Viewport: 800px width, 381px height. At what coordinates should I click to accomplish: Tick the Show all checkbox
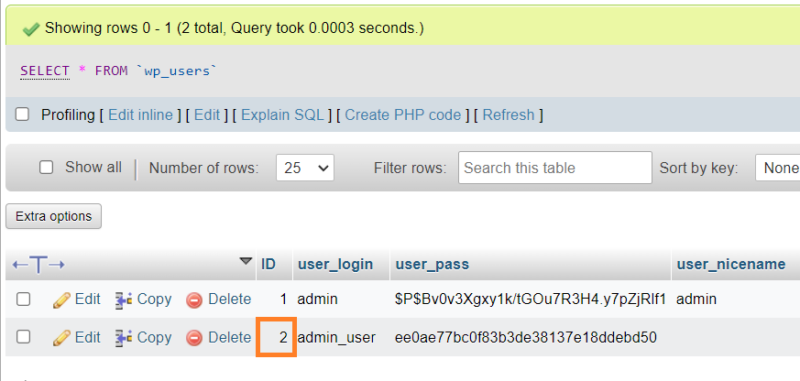(46, 167)
